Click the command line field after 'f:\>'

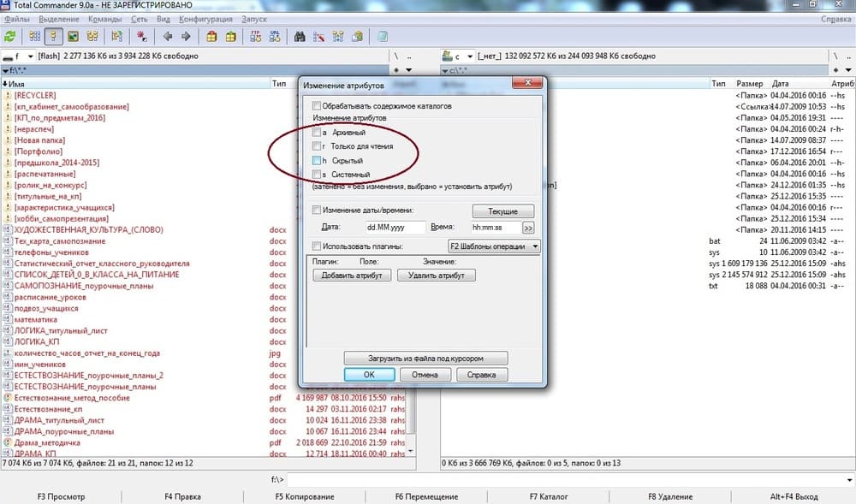tap(570, 479)
